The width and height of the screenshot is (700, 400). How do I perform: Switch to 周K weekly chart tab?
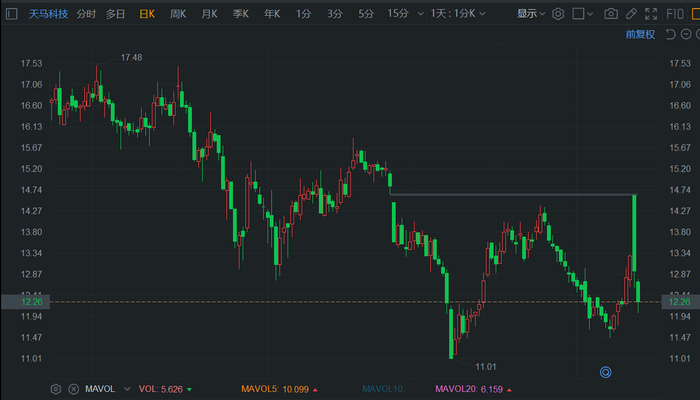(x=178, y=14)
